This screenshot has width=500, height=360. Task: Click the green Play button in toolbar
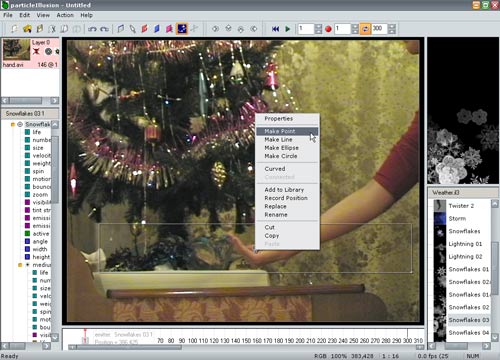pyautogui.click(x=288, y=29)
